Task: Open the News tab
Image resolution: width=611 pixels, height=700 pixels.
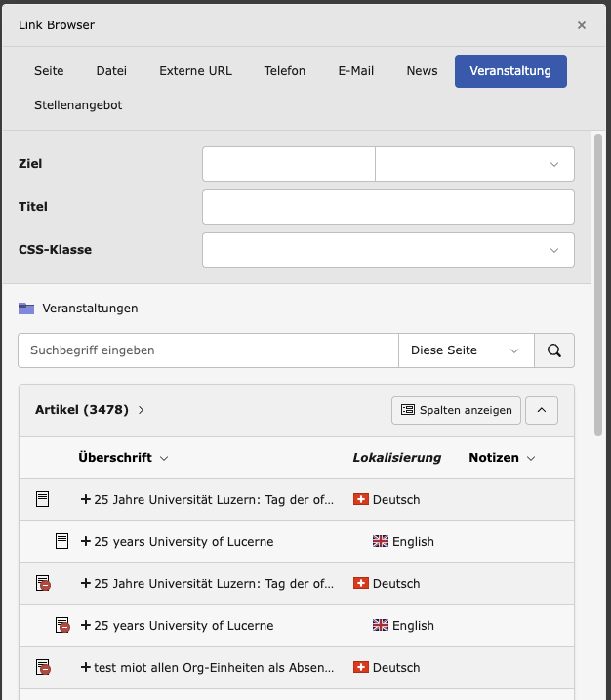Action: 422,71
